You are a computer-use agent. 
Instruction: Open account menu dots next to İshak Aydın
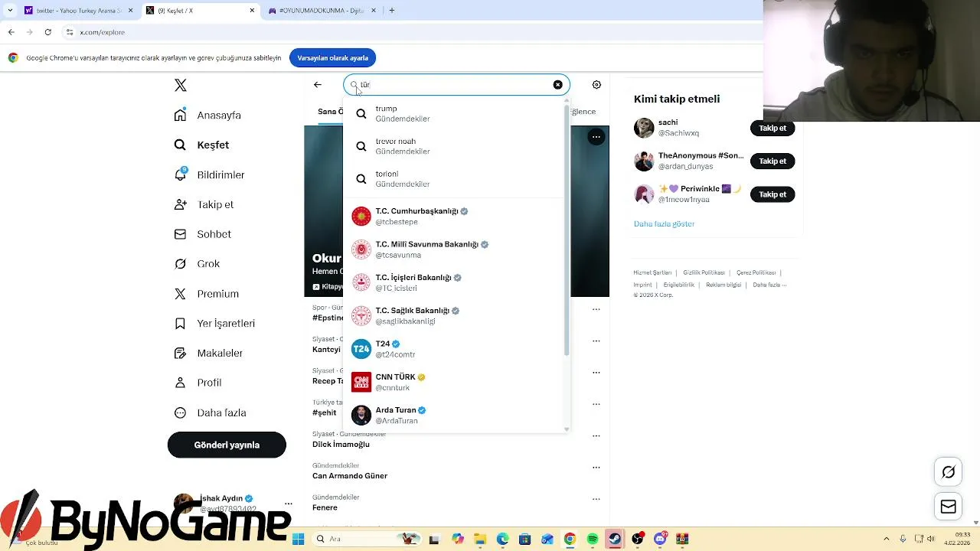(x=289, y=504)
